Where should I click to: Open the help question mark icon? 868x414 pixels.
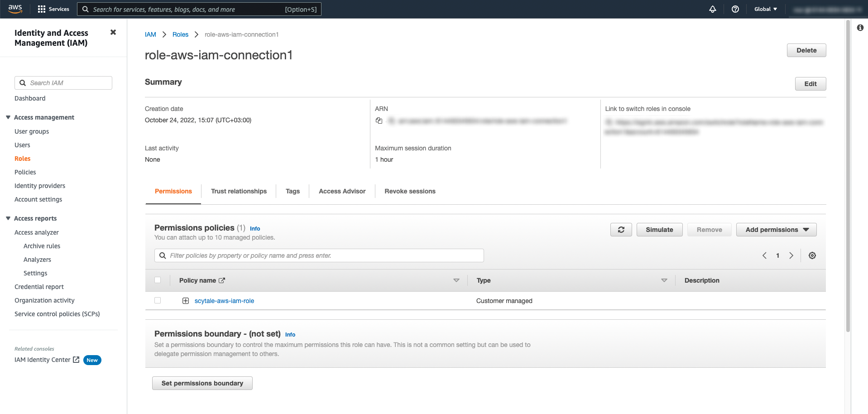click(735, 9)
